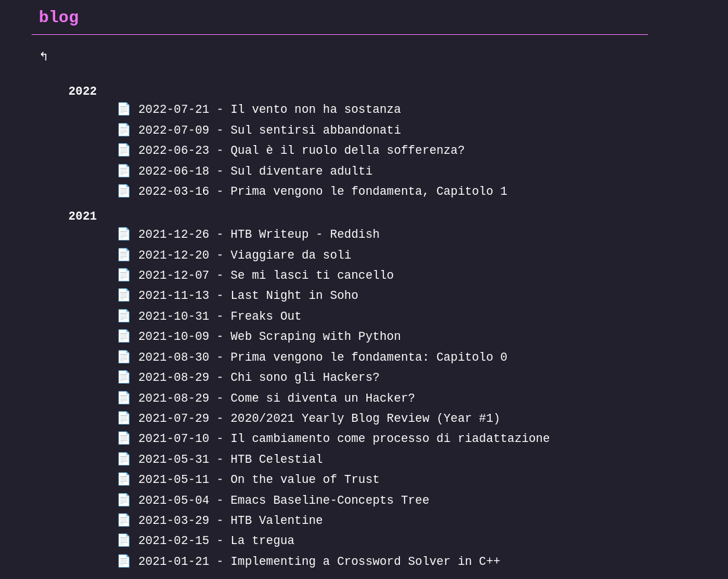Open 2020/2021 Yearly Blog Review post
Viewport: 728px width, 579px height.
(319, 418)
